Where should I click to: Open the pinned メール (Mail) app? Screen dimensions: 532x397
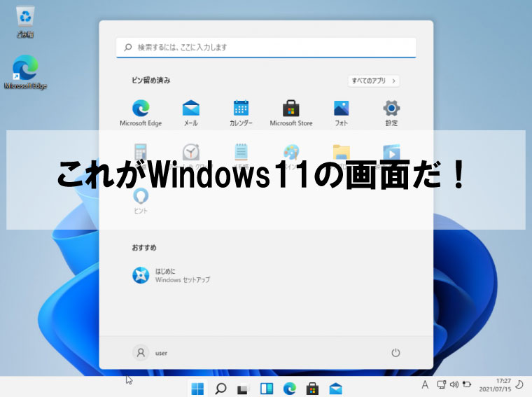click(191, 113)
